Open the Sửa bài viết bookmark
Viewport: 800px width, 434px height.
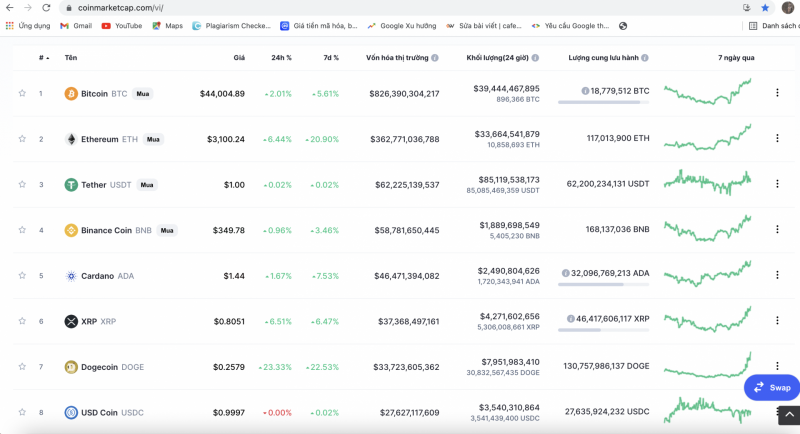pyautogui.click(x=484, y=25)
